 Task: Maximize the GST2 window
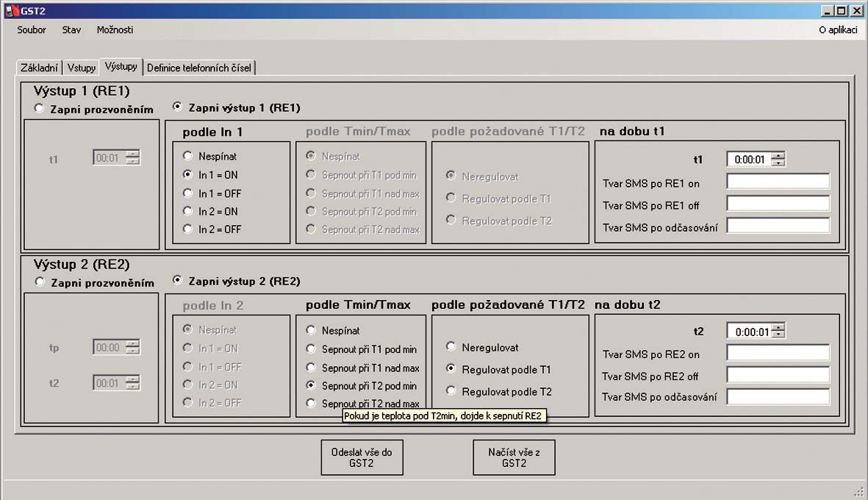841,10
